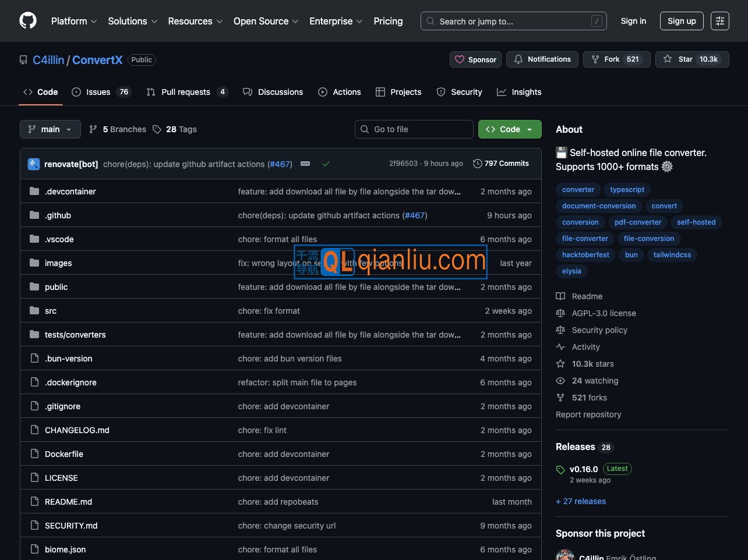
Task: Open the main branch dropdown
Action: coord(50,129)
